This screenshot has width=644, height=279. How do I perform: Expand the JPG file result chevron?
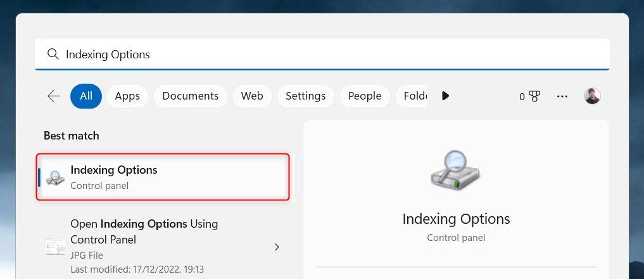point(277,247)
